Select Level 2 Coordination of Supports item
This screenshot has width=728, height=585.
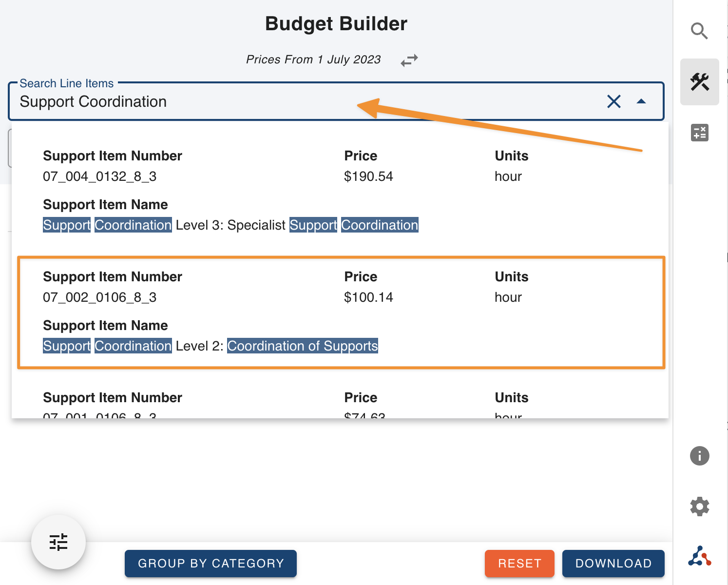pos(210,346)
